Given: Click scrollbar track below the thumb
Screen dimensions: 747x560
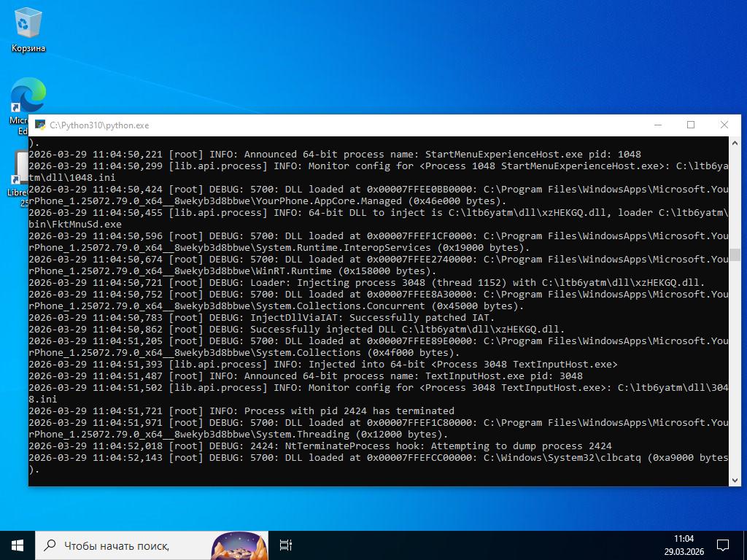Looking at the screenshot, I should coord(735,365).
